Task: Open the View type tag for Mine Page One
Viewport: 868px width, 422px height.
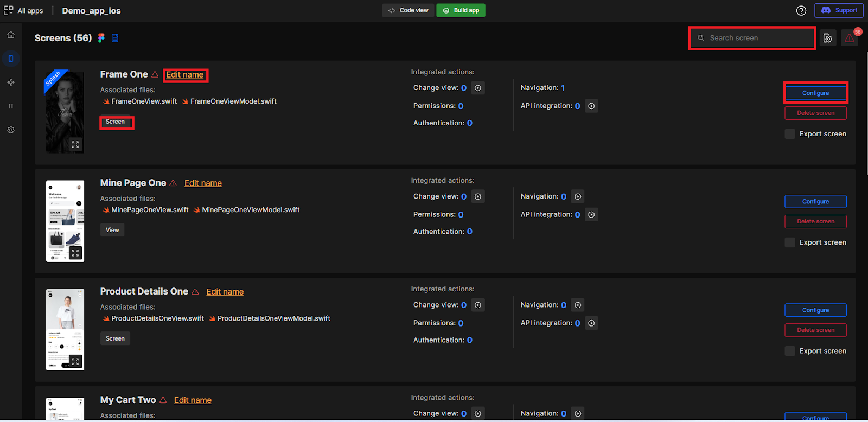Action: 112,230
